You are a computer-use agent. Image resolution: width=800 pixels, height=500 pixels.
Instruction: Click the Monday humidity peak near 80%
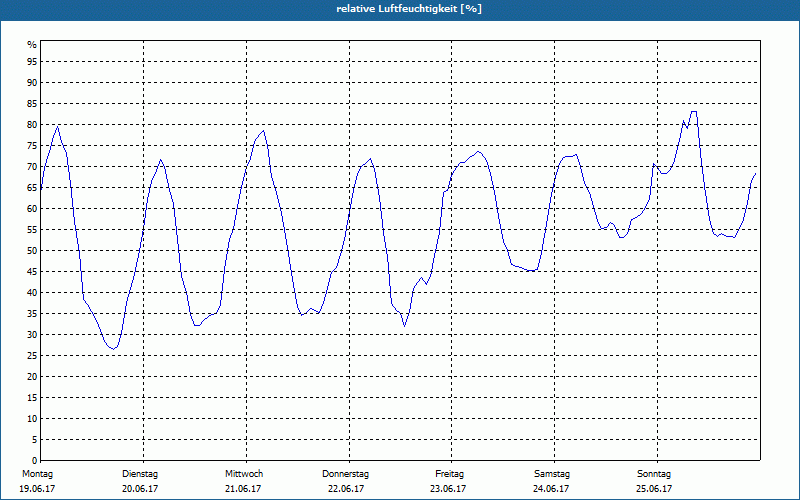coord(58,127)
